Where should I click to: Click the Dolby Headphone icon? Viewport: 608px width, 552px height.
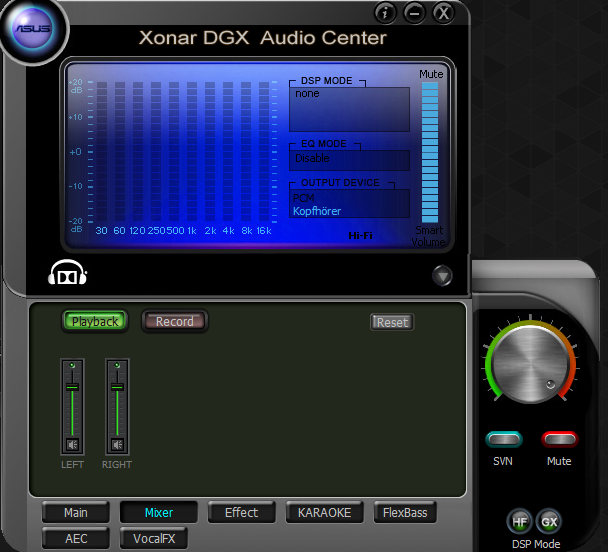[x=67, y=273]
